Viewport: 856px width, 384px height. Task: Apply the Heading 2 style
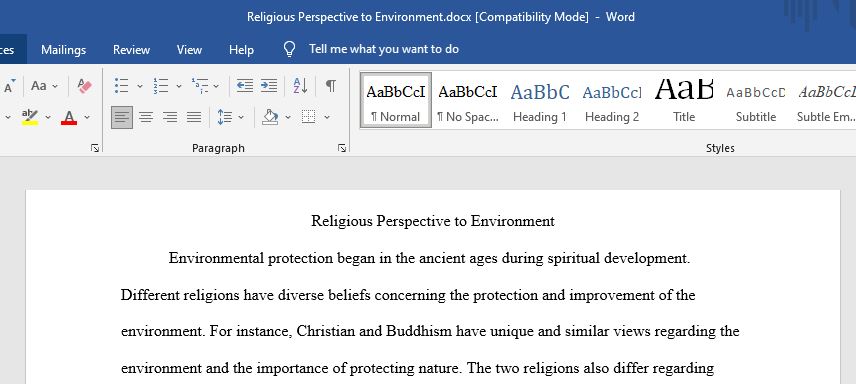(612, 101)
